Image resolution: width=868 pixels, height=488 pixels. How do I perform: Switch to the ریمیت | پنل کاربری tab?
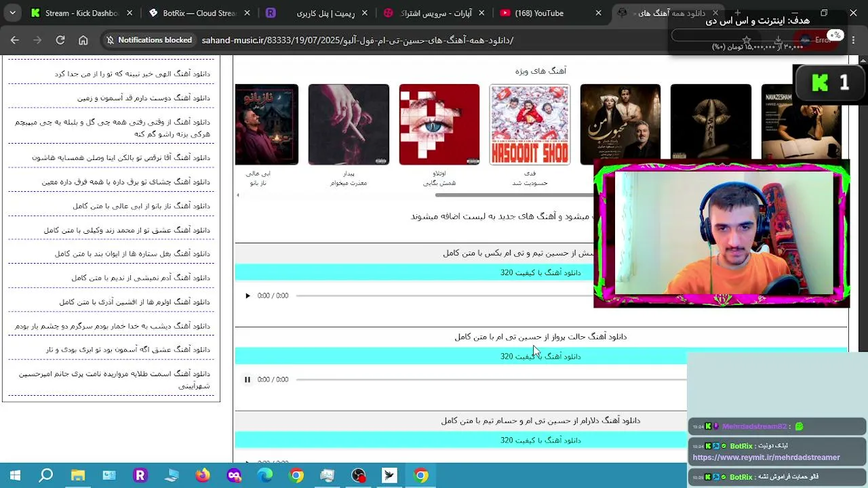click(317, 13)
